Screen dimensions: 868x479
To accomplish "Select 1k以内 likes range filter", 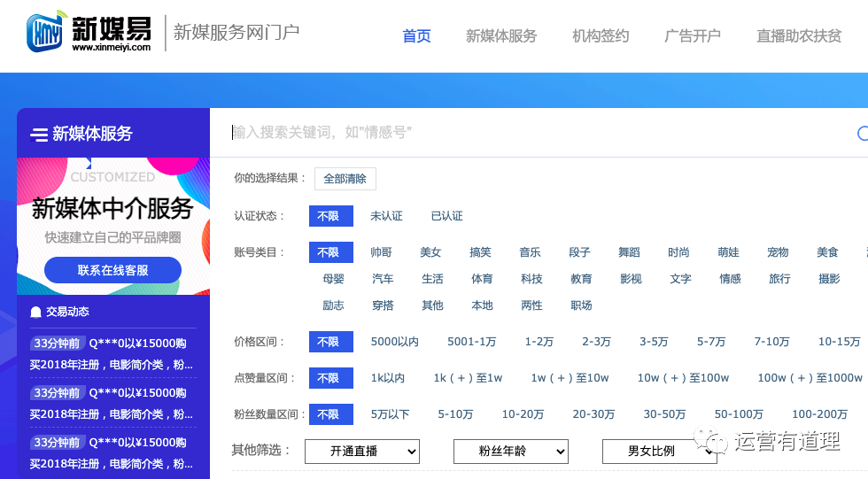I will 388,378.
